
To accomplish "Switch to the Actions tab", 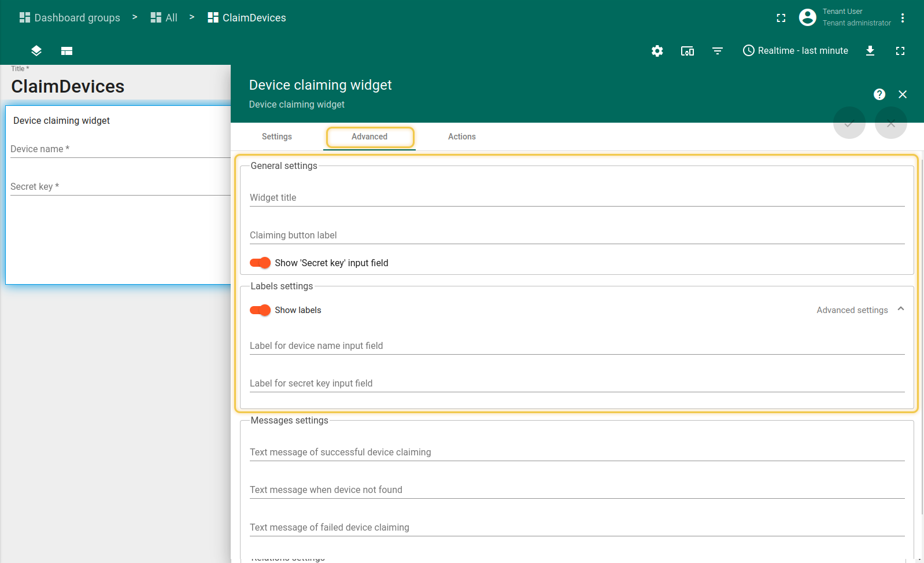I will coord(461,137).
